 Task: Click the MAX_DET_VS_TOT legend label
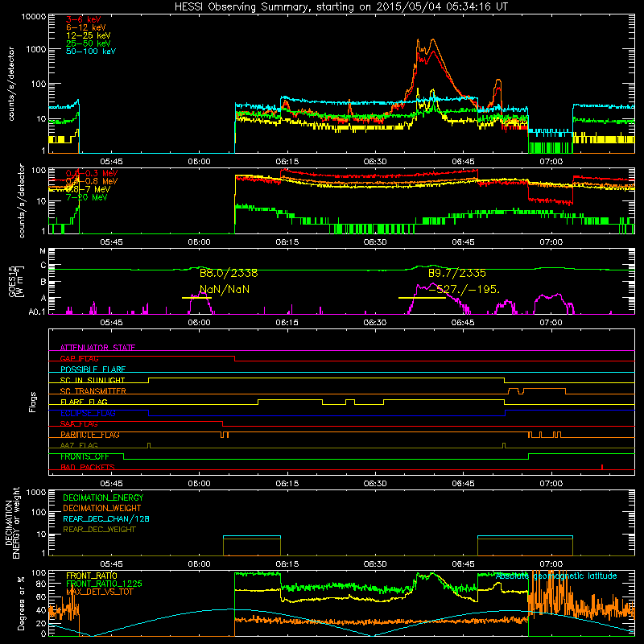tap(100, 592)
